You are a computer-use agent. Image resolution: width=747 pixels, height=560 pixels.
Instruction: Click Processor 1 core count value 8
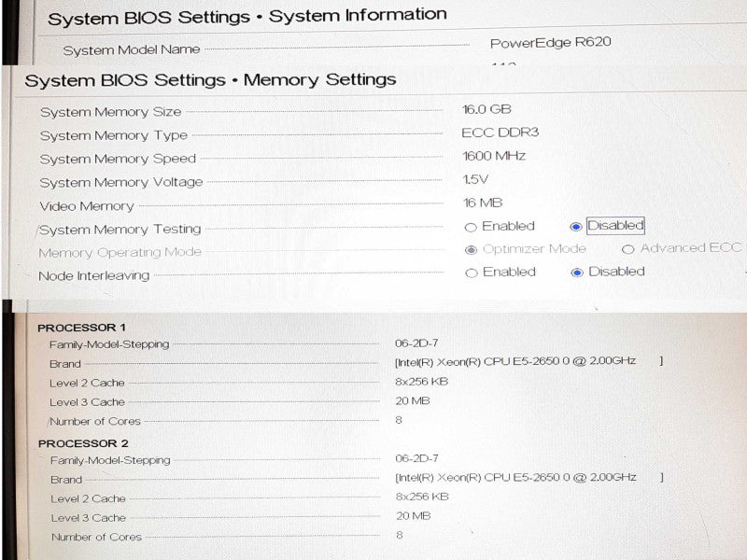click(x=399, y=420)
